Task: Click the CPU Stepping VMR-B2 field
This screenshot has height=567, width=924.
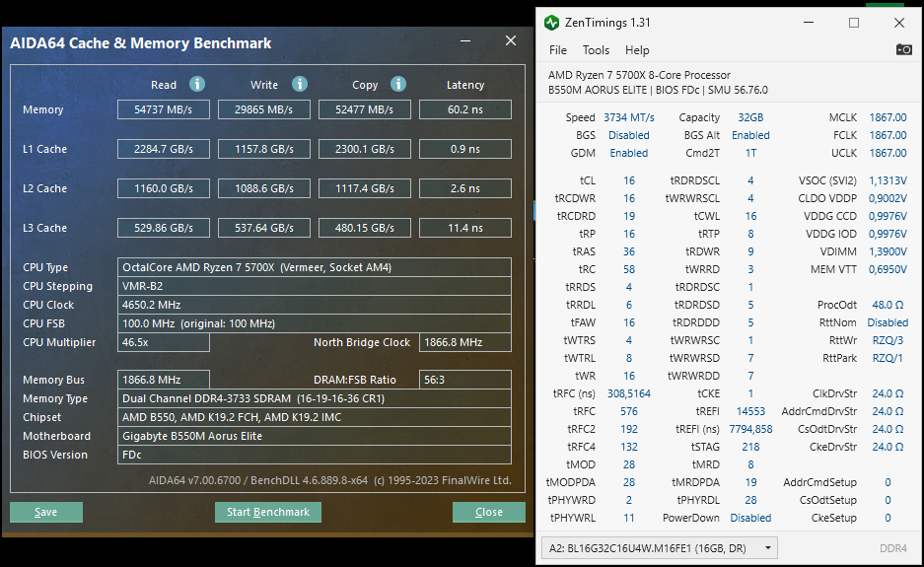Action: point(315,286)
